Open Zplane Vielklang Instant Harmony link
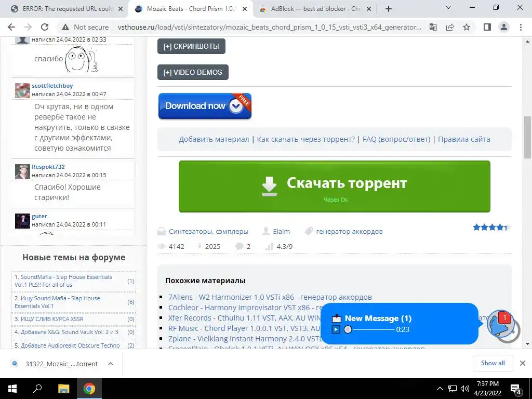Viewport: 532px width, 399px height. [x=244, y=339]
